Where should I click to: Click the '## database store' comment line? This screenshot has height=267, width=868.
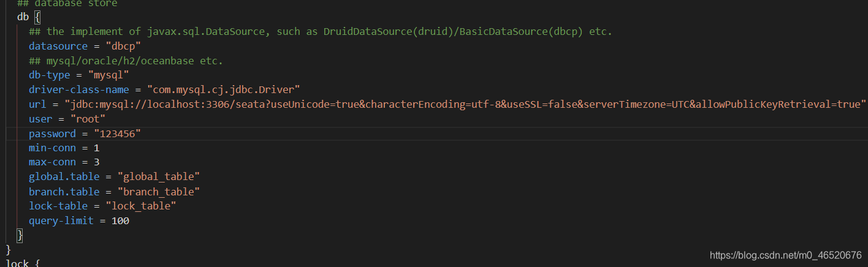pyautogui.click(x=67, y=4)
